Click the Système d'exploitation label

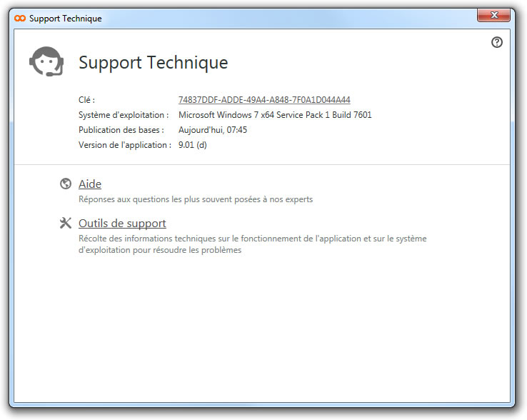pos(124,115)
